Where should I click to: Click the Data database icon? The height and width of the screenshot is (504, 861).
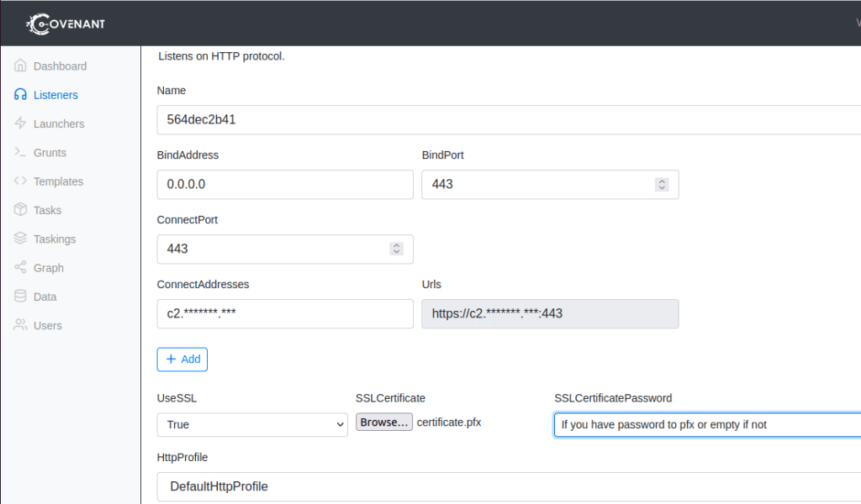point(21,297)
